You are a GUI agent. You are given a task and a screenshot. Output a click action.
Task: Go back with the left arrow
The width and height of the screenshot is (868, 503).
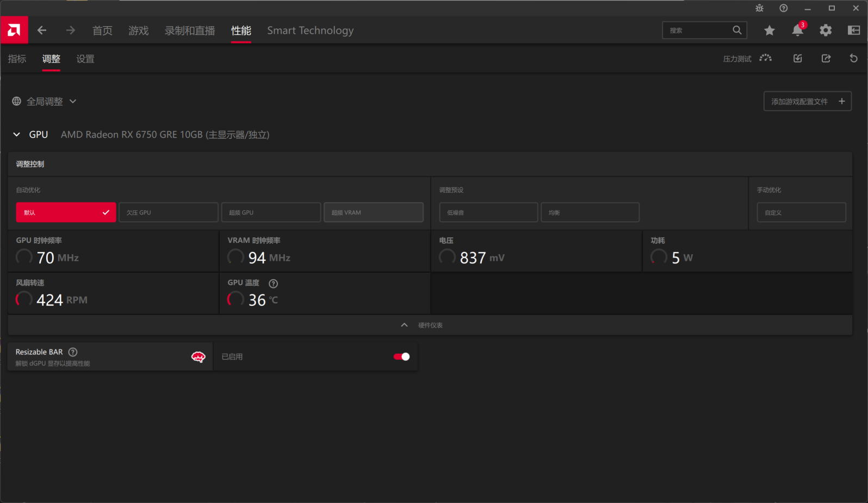pos(42,30)
